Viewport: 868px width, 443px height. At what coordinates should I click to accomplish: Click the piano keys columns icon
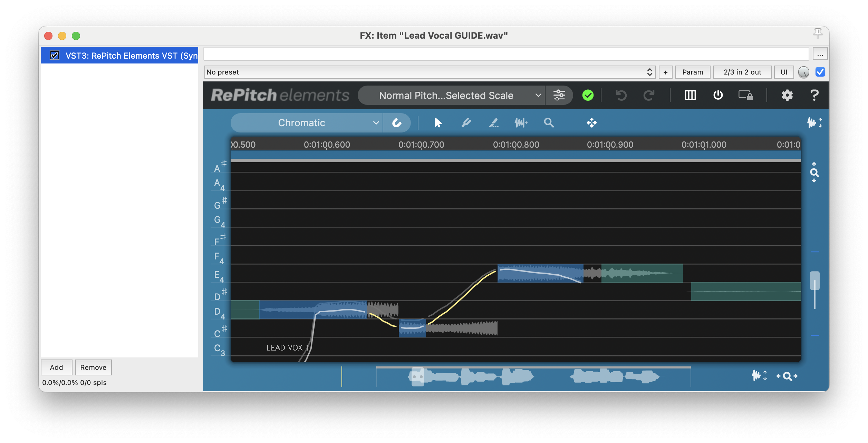click(x=690, y=95)
